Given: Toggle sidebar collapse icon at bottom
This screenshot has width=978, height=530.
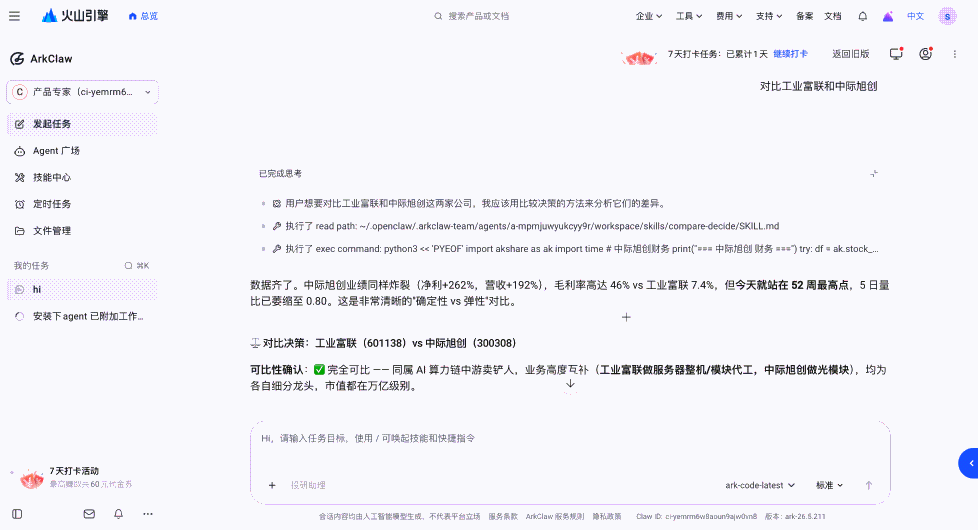Looking at the screenshot, I should click(x=17, y=514).
